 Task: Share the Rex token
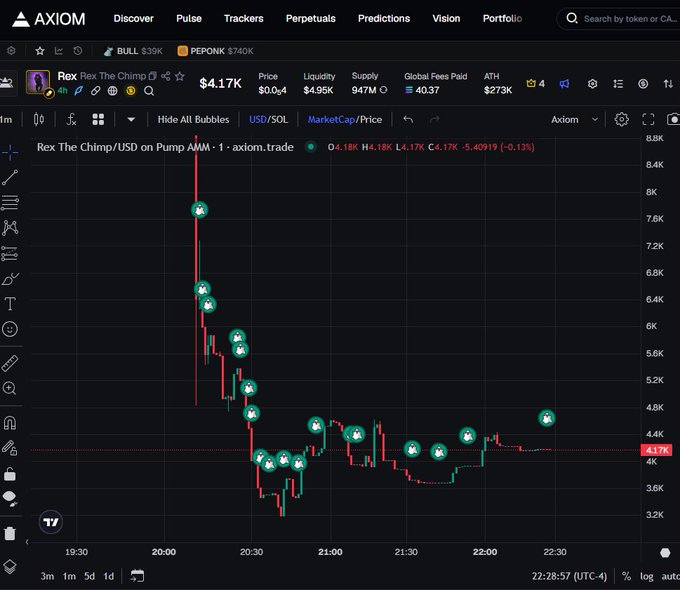point(166,76)
